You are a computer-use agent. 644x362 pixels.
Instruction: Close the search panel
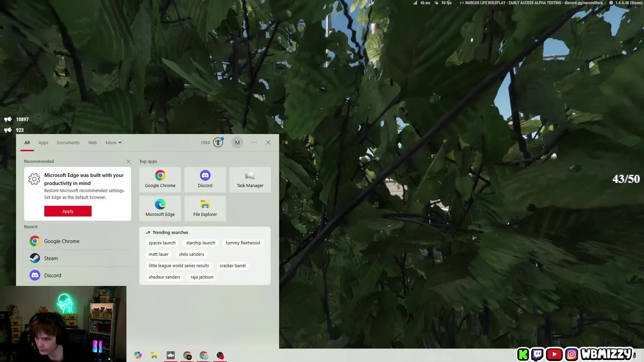coord(268,142)
